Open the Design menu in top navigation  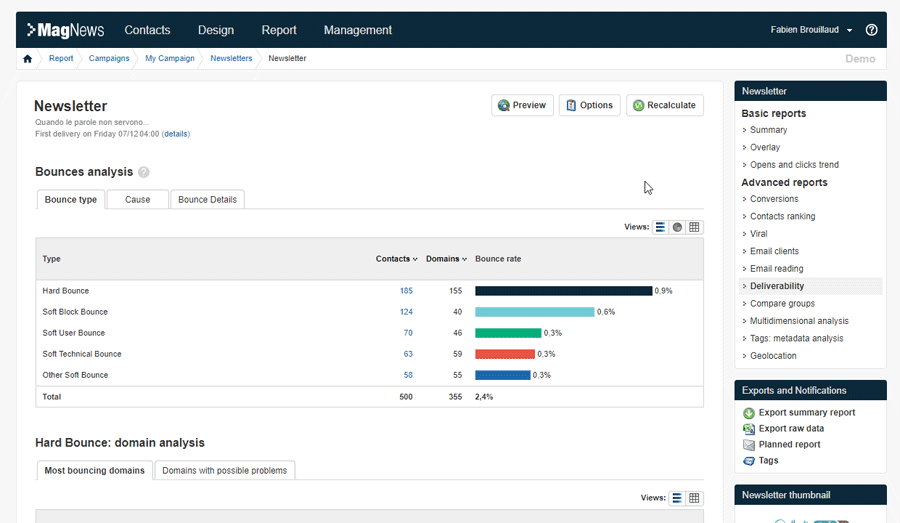216,30
